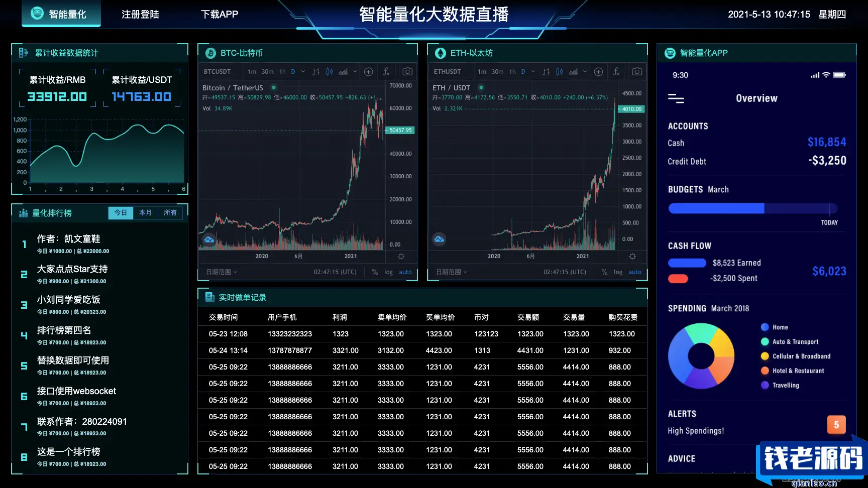Select Auto & Transport legend swatch
The width and height of the screenshot is (868, 488).
[x=765, y=342]
